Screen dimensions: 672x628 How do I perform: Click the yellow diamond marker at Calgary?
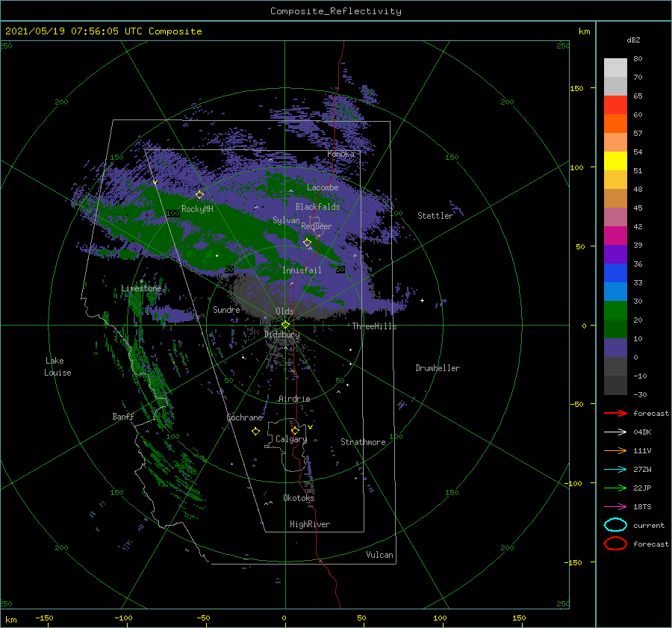click(295, 430)
